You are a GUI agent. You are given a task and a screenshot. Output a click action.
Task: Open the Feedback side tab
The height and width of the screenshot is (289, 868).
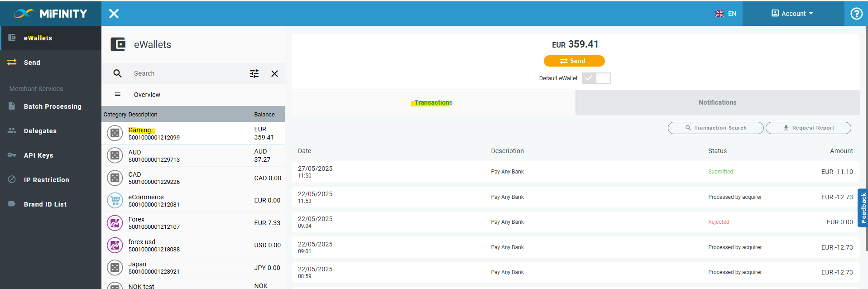click(x=863, y=207)
